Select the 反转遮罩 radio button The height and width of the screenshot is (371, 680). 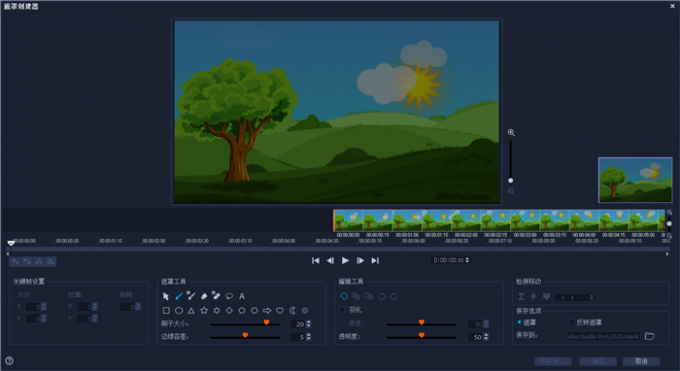pyautogui.click(x=572, y=322)
